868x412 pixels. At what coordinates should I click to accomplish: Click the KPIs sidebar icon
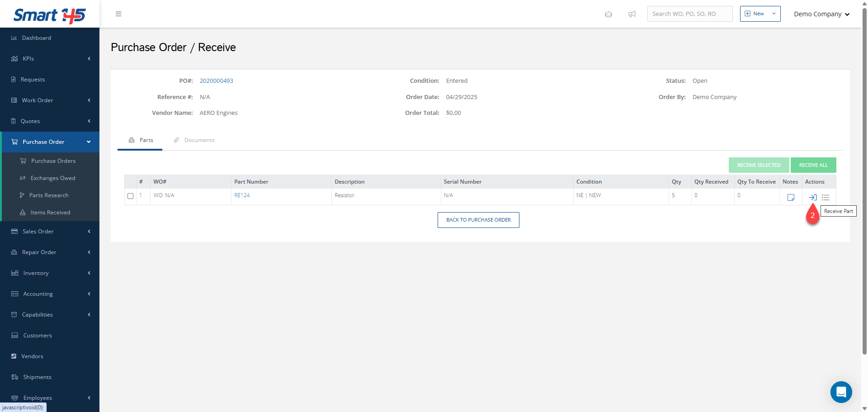pos(14,59)
